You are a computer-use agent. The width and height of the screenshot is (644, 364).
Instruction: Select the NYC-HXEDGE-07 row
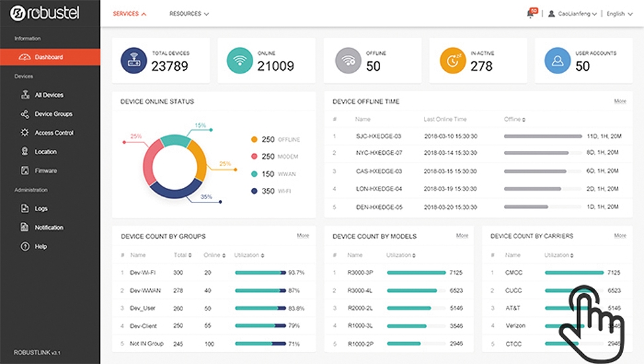(x=479, y=153)
